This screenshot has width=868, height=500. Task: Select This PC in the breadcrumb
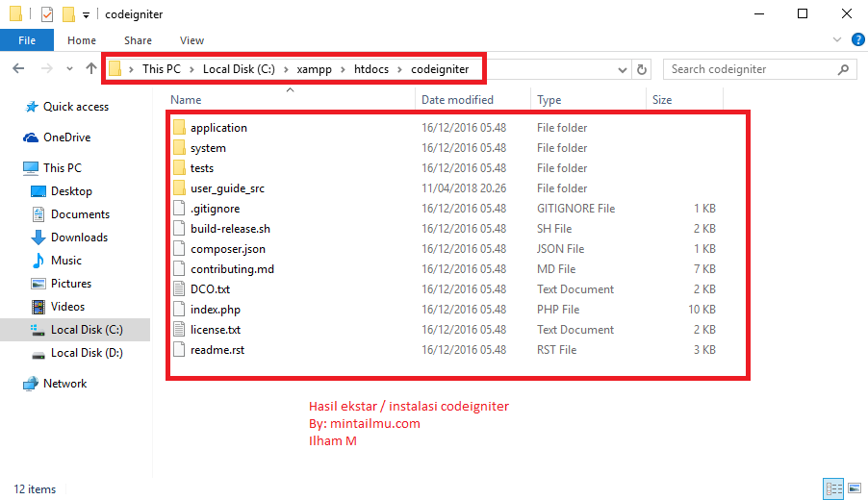point(161,69)
